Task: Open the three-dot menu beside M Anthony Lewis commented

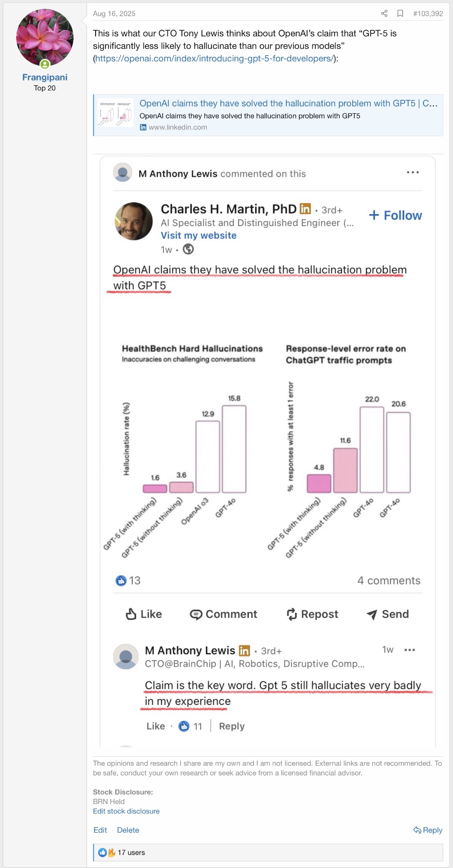Action: (x=412, y=173)
